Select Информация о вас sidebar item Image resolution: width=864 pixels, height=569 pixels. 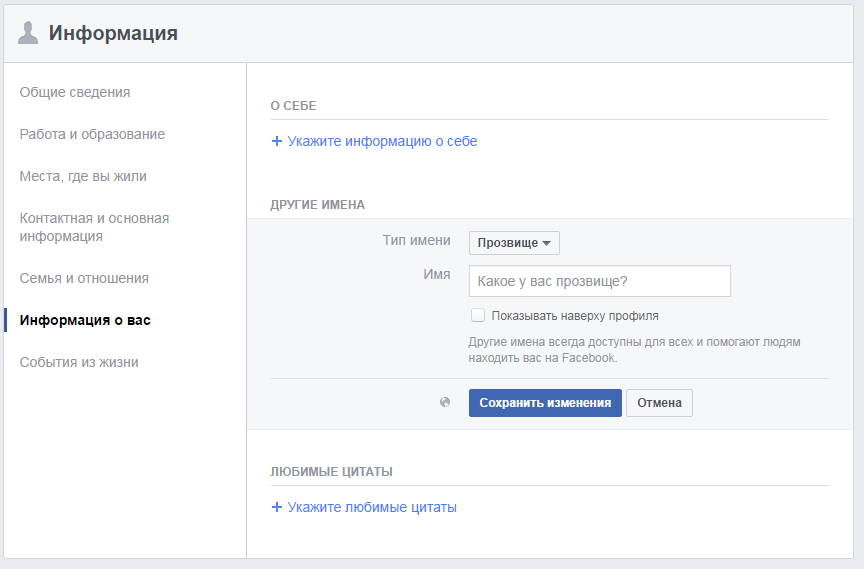[x=85, y=320]
